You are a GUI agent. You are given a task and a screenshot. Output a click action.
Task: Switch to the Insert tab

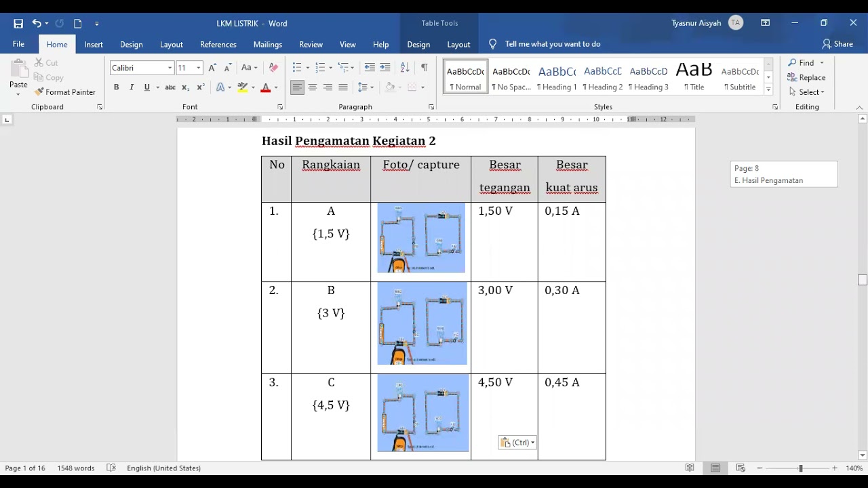(x=94, y=44)
